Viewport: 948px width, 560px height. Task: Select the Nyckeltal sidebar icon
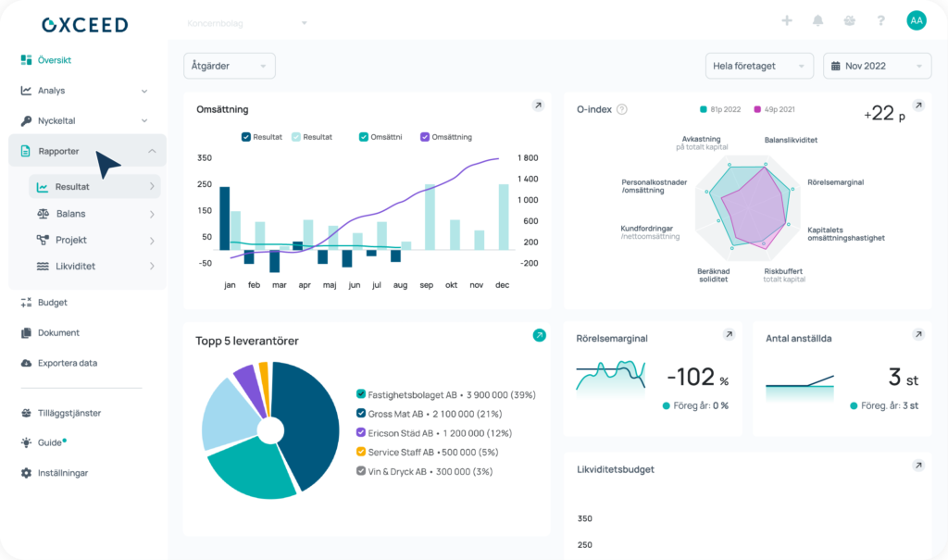tap(28, 120)
